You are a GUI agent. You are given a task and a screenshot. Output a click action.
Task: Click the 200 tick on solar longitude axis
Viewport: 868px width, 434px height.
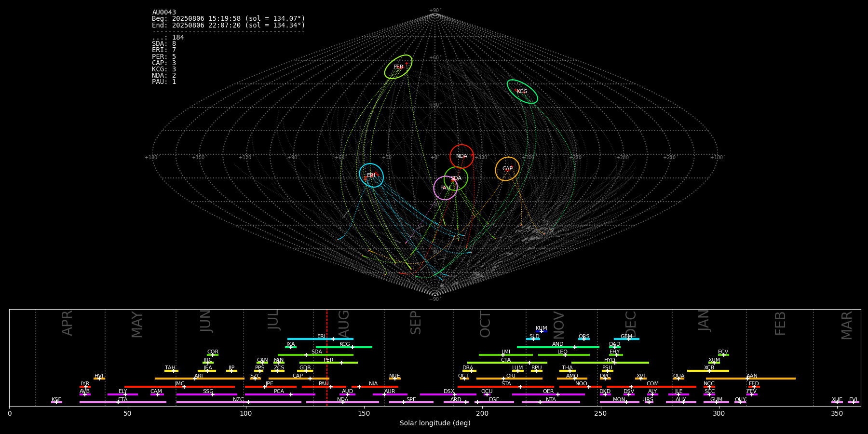coord(482,414)
